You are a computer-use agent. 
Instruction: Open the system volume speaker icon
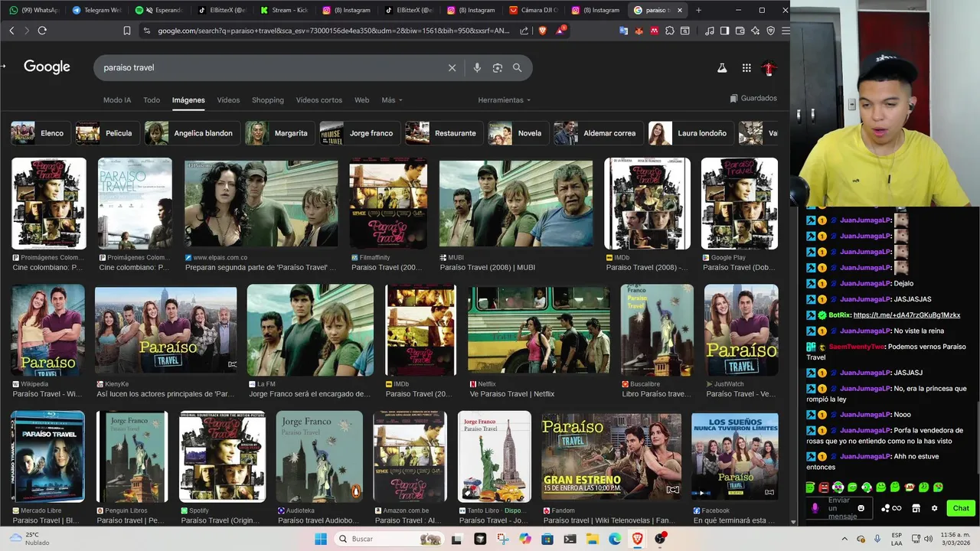[x=928, y=539]
